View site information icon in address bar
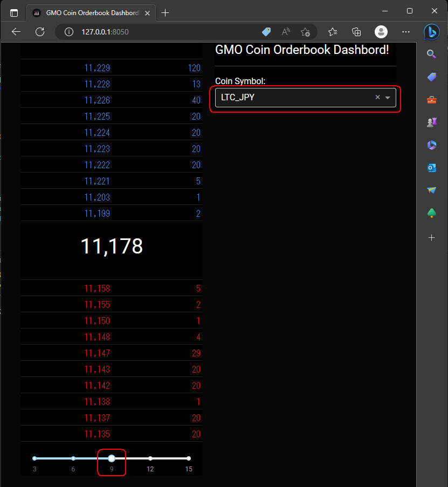Screen dimensions: 448x487 pos(69,32)
